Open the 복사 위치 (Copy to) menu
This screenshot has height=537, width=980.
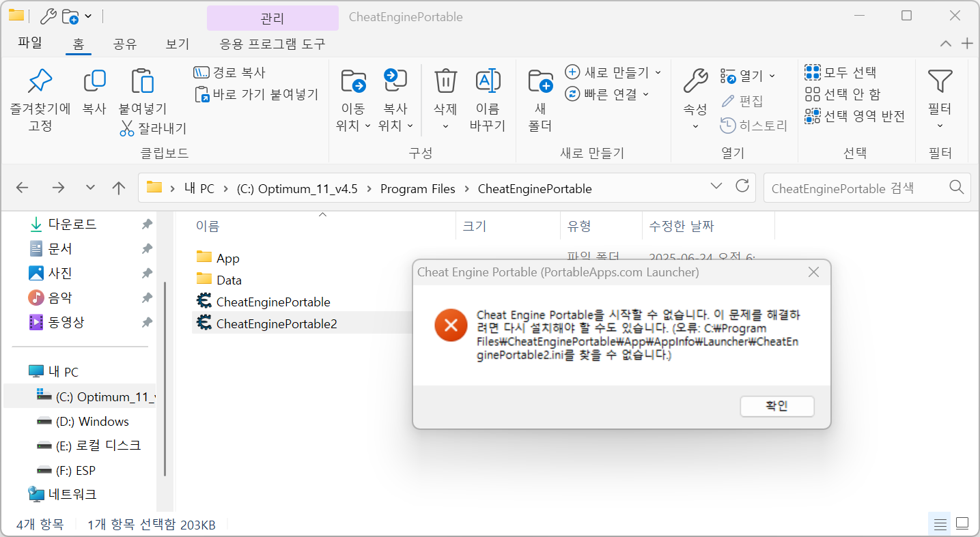pyautogui.click(x=395, y=100)
